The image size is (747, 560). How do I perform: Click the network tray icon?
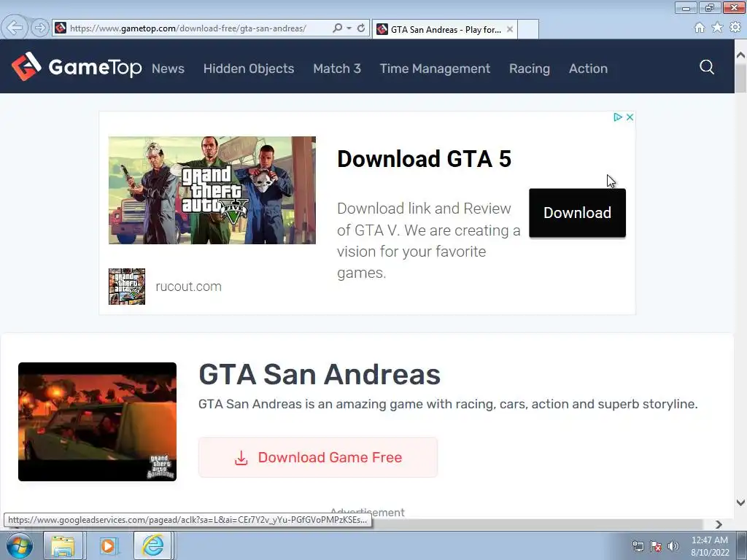pos(638,546)
